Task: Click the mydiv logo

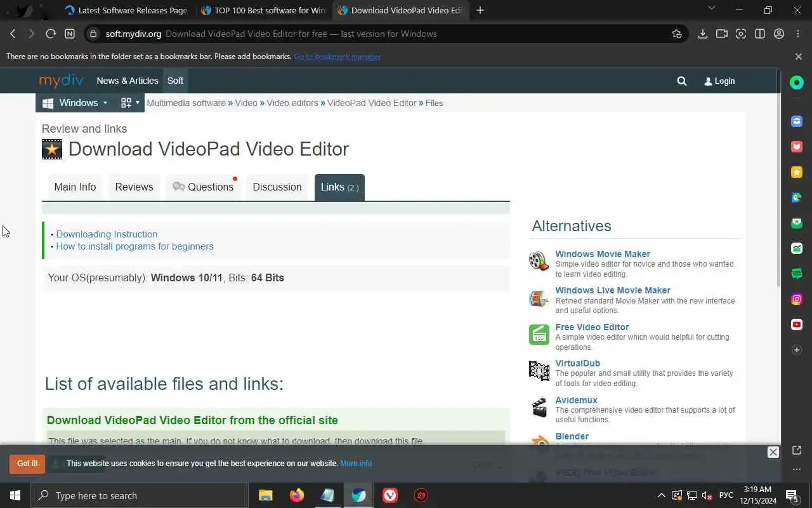Action: (x=62, y=80)
